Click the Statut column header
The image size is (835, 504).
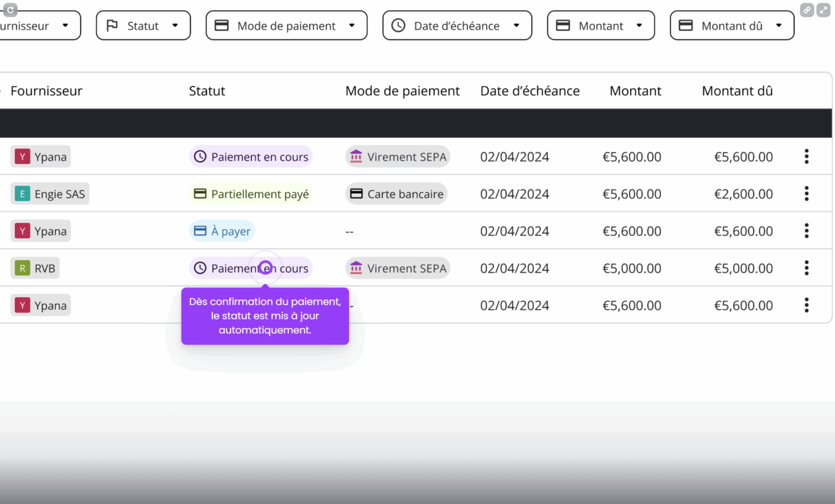tap(207, 91)
